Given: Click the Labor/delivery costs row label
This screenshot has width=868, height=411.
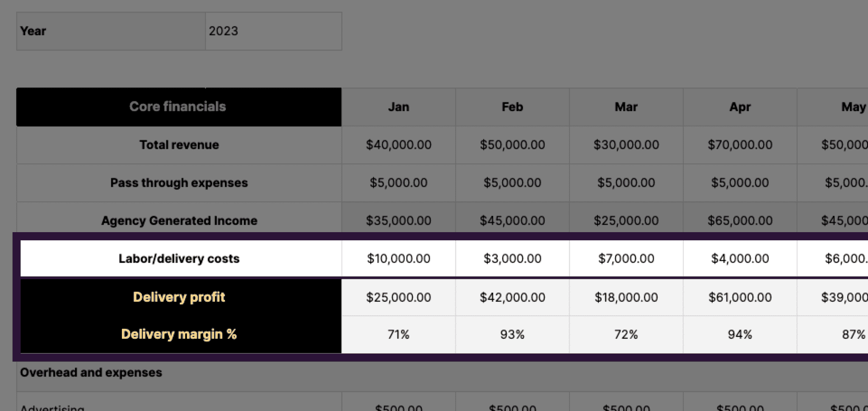Looking at the screenshot, I should pyautogui.click(x=179, y=259).
